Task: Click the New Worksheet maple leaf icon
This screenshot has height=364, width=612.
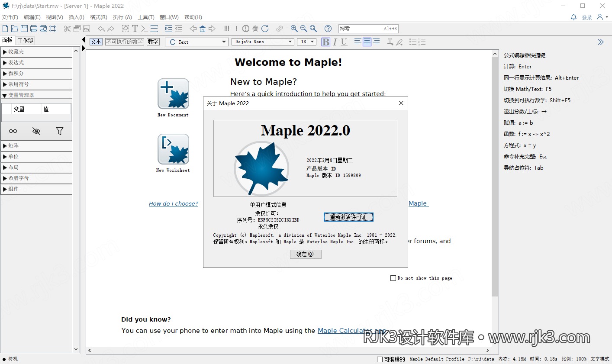Action: tap(173, 149)
